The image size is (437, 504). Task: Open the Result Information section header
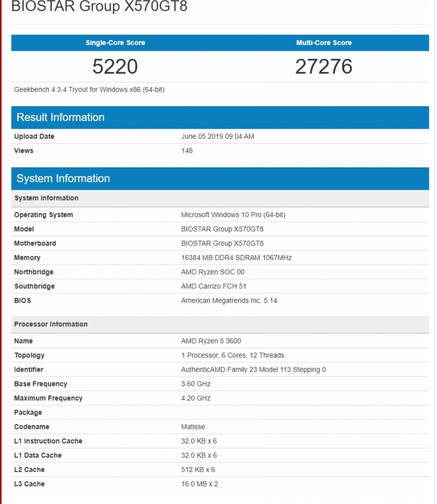[60, 117]
